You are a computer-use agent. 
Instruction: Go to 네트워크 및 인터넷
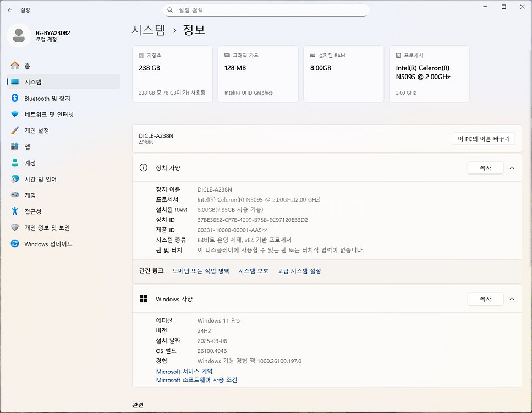pos(63,115)
